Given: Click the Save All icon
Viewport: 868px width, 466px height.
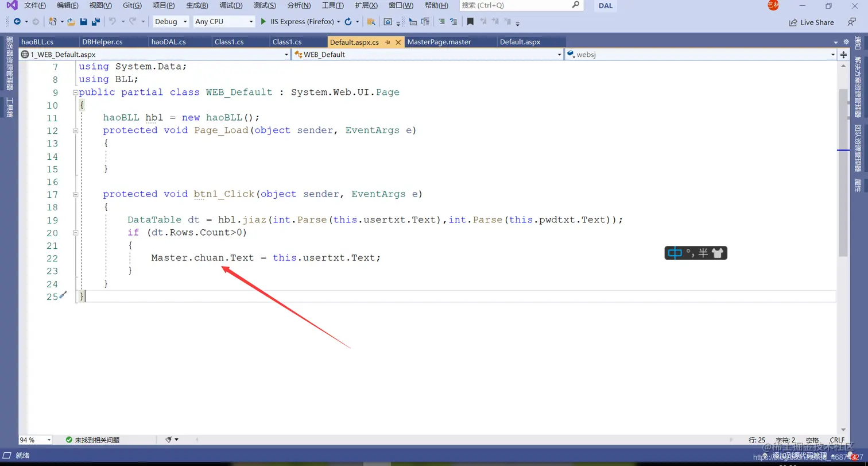Looking at the screenshot, I should tap(96, 22).
